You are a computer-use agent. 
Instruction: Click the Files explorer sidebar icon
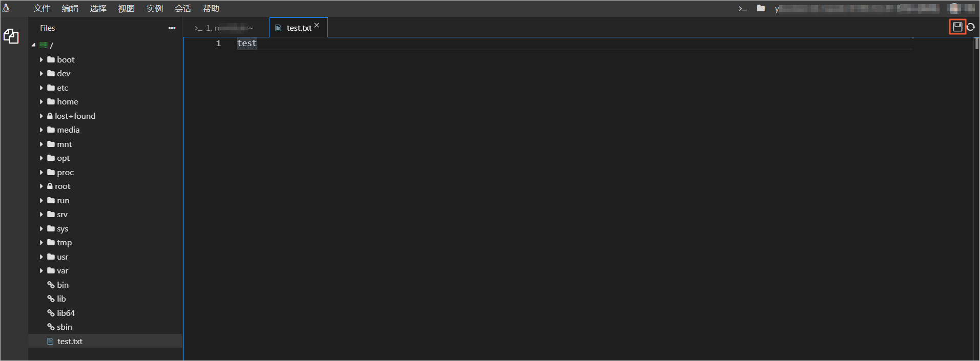(11, 36)
